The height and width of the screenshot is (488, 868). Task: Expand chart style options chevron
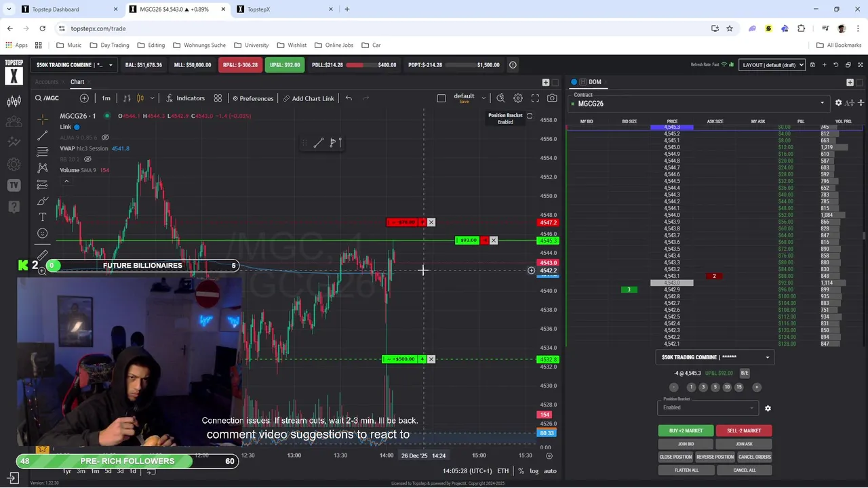point(153,98)
